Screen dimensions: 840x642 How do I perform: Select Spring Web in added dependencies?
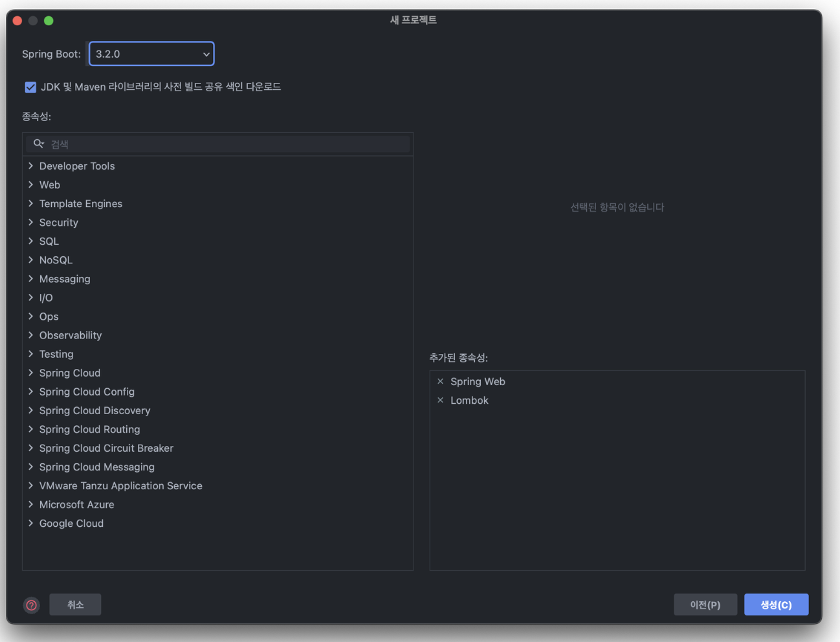coord(478,382)
